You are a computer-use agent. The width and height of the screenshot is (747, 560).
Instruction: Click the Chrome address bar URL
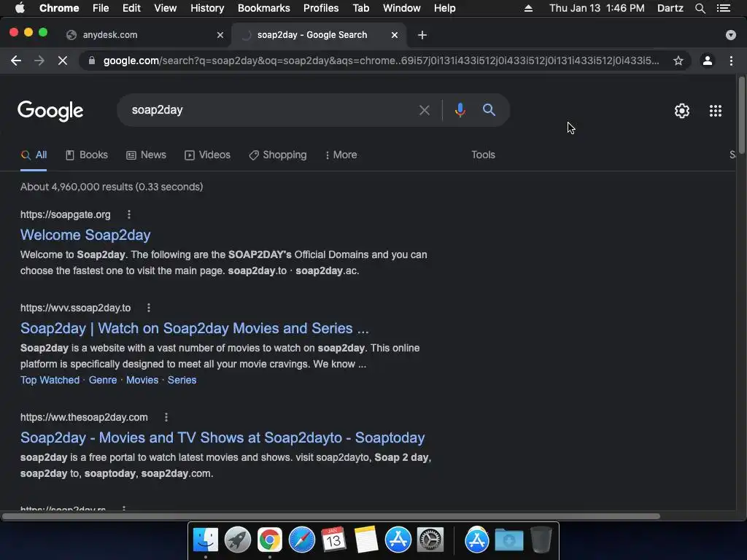381,61
